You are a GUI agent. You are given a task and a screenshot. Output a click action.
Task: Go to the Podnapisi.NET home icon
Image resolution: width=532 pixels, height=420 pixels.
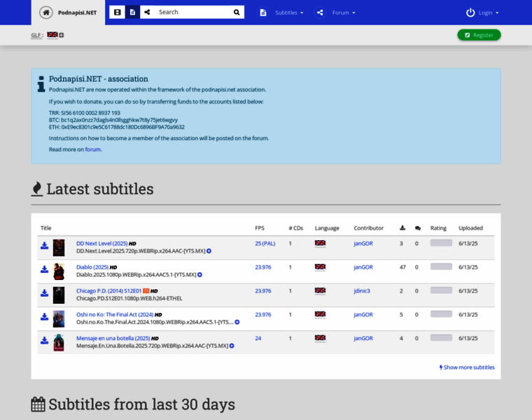pos(46,13)
